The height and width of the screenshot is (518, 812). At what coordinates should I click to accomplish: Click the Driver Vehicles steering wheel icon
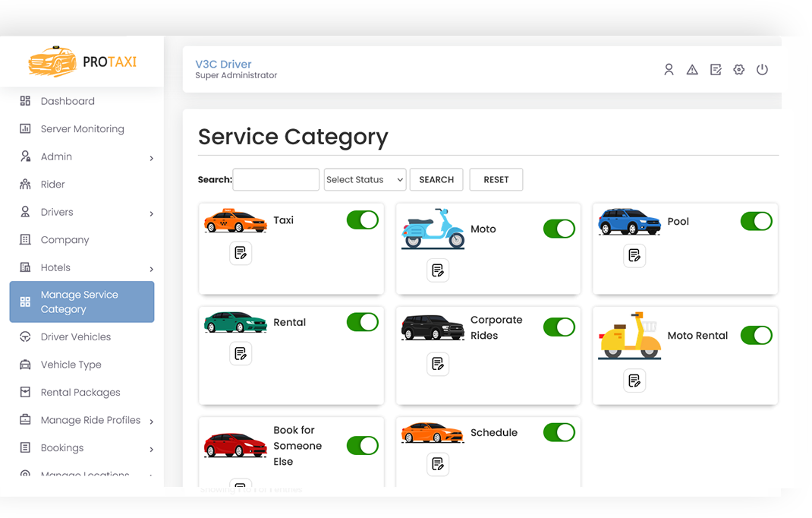pos(25,336)
